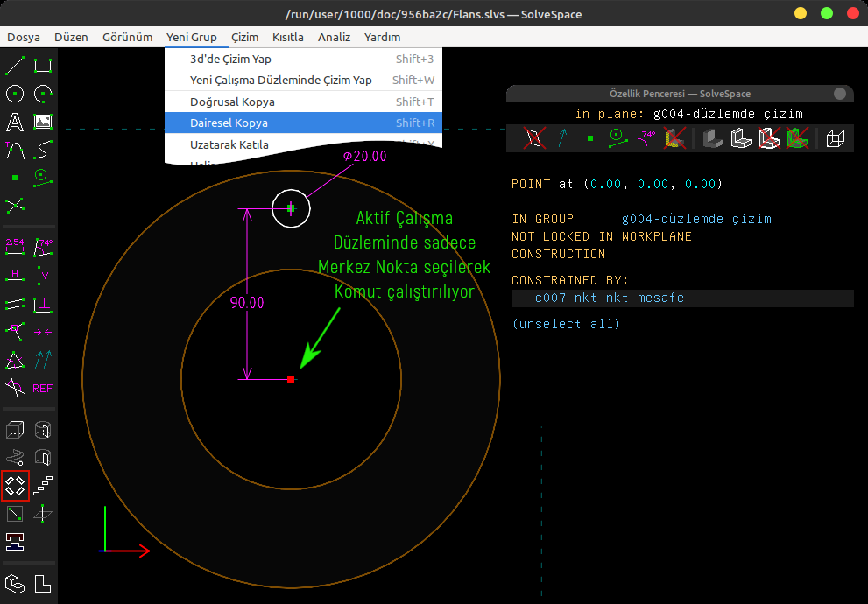Toggle construction geometry tool in left toolbar
The height and width of the screenshot is (604, 868).
43,178
